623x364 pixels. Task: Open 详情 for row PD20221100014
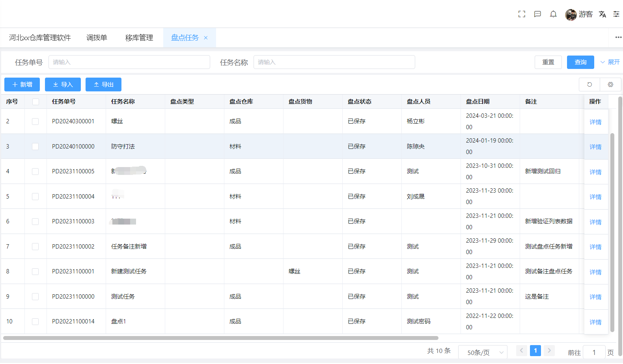595,322
